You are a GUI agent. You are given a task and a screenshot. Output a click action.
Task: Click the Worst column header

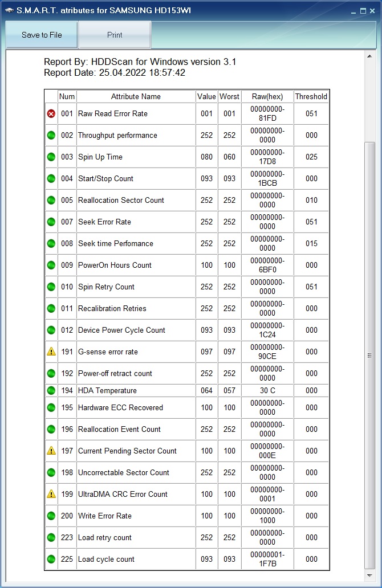coord(229,96)
